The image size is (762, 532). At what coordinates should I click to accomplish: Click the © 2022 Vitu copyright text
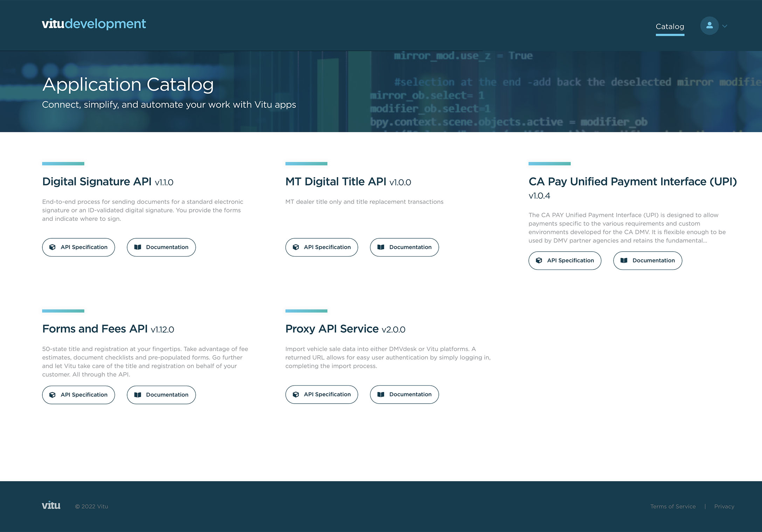92,506
